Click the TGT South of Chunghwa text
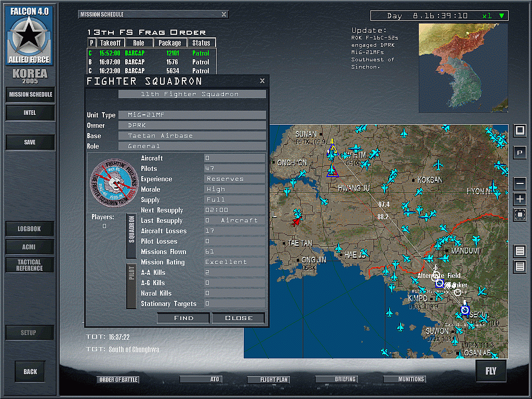 pyautogui.click(x=123, y=350)
